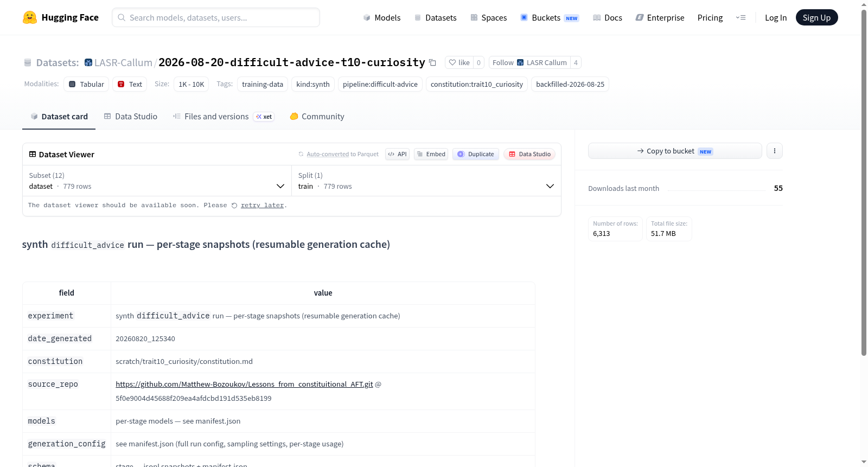
Task: Open the three-dot more options menu
Action: [x=775, y=151]
